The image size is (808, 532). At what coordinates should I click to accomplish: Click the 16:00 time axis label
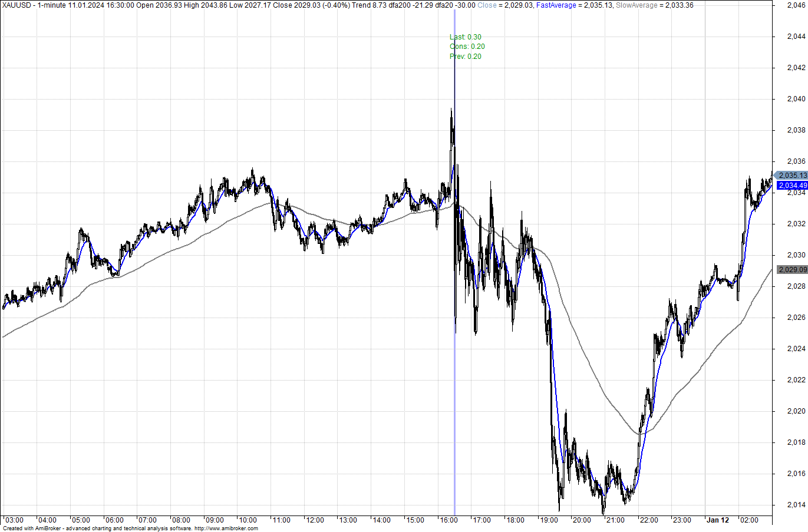pyautogui.click(x=448, y=520)
